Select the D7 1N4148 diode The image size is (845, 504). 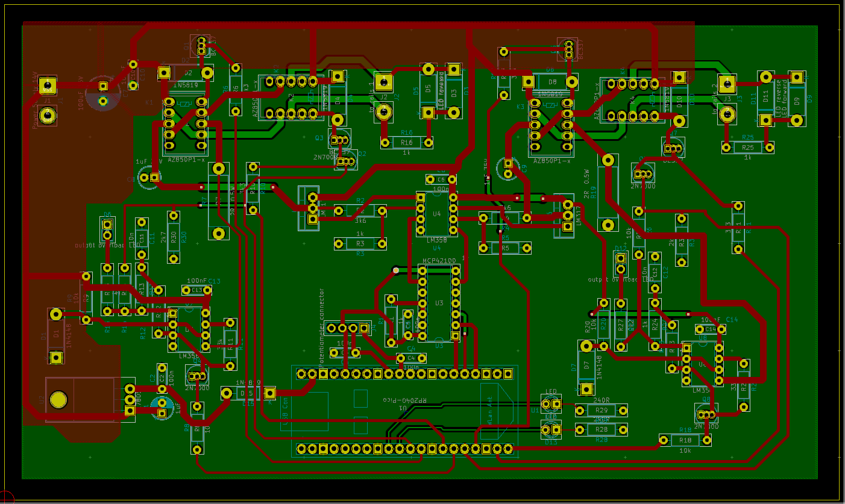pyautogui.click(x=586, y=367)
